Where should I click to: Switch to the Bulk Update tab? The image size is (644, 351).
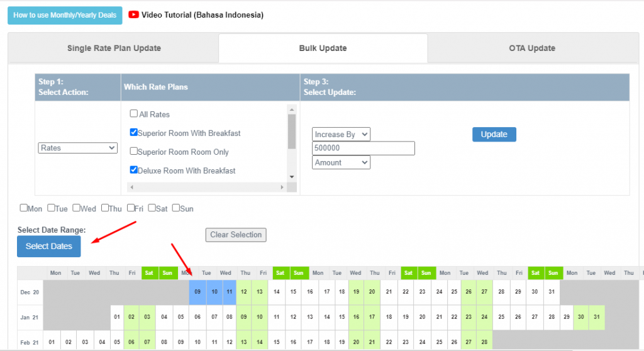[323, 48]
